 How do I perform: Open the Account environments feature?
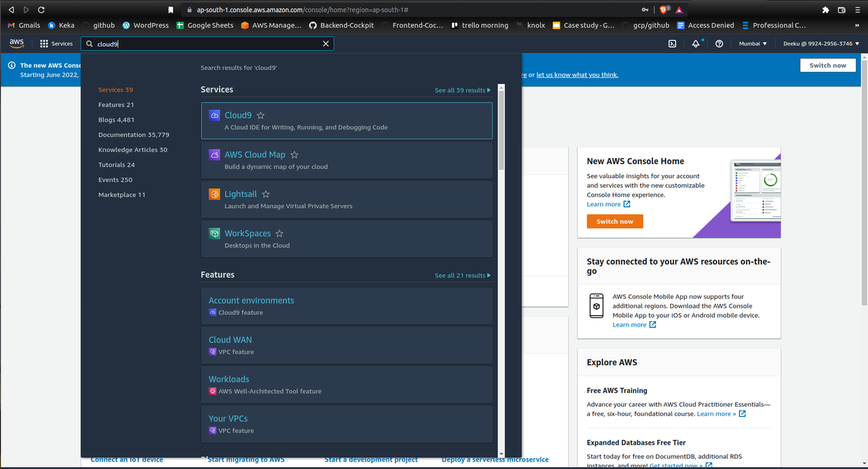[347, 306]
